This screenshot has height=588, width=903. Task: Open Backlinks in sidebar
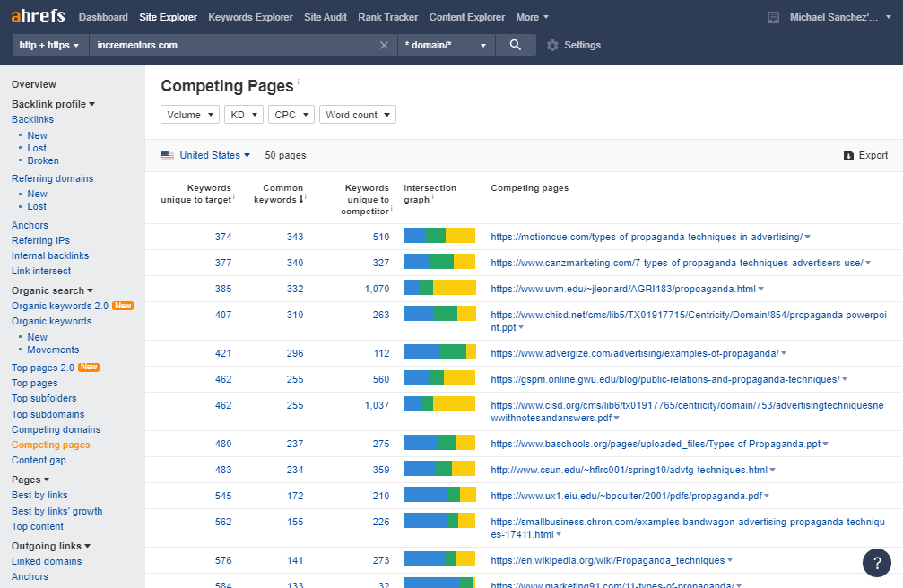click(32, 120)
